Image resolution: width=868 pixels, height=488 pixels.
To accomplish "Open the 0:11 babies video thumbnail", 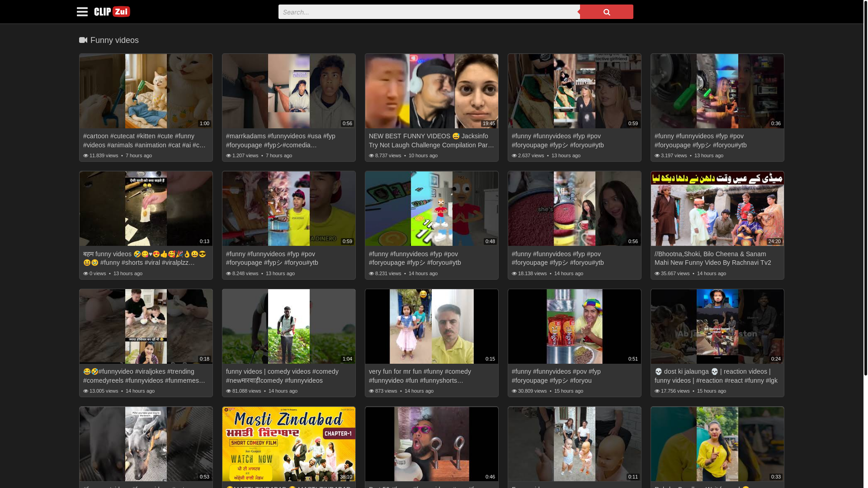I will (575, 444).
